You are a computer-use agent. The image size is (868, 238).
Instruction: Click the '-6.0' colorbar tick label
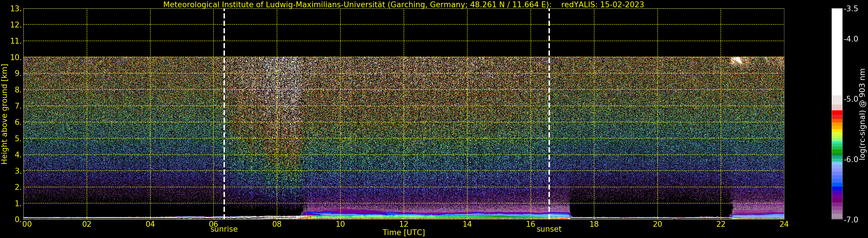tap(851, 159)
